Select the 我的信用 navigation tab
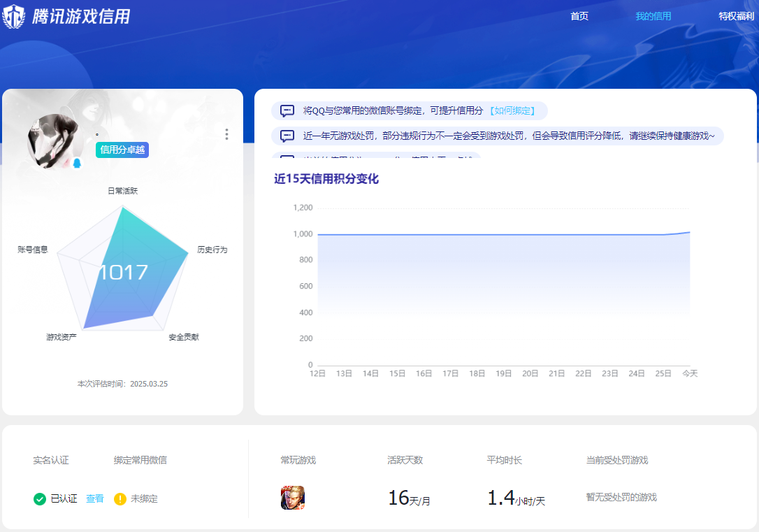759x532 pixels. [653, 16]
